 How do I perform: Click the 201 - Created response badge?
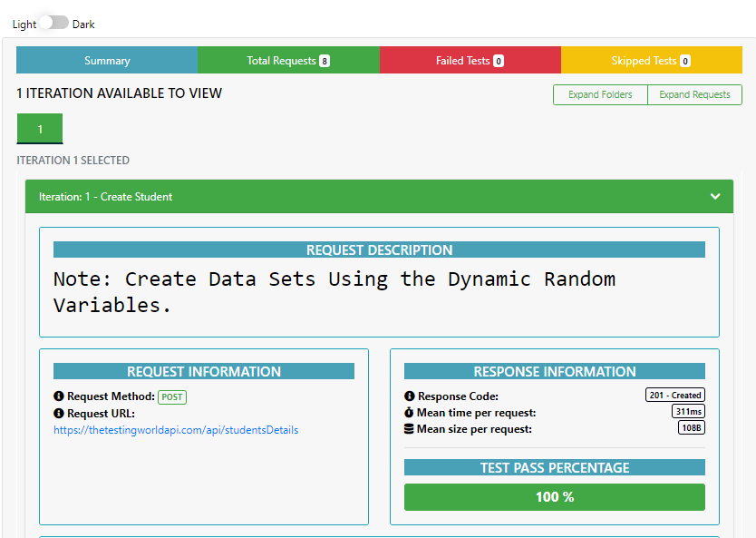pyautogui.click(x=675, y=396)
